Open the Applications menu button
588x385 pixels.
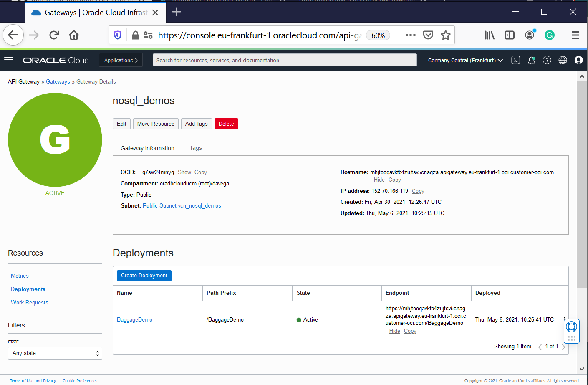pyautogui.click(x=121, y=60)
